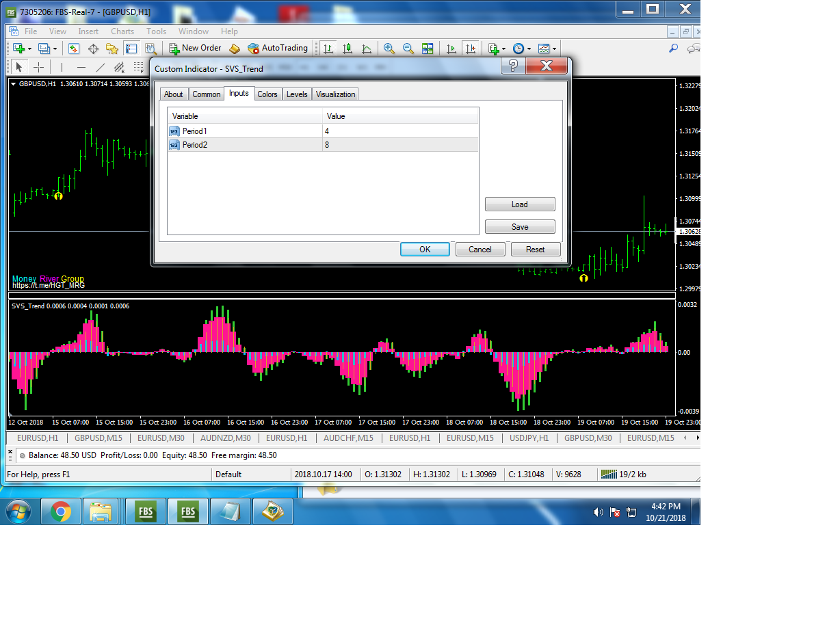Confirm with the OK button
Image resolution: width=840 pixels, height=629 pixels.
[425, 250]
